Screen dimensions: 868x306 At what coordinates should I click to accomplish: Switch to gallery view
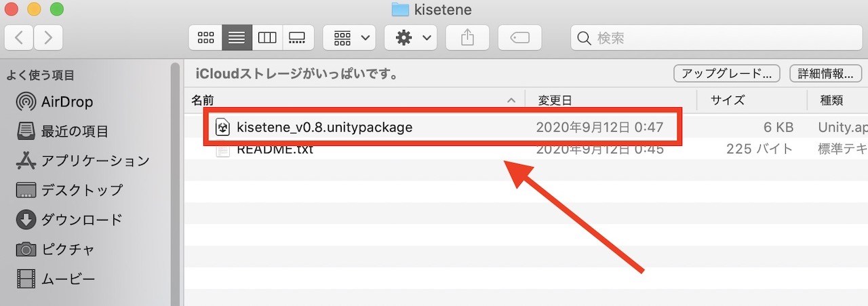297,37
